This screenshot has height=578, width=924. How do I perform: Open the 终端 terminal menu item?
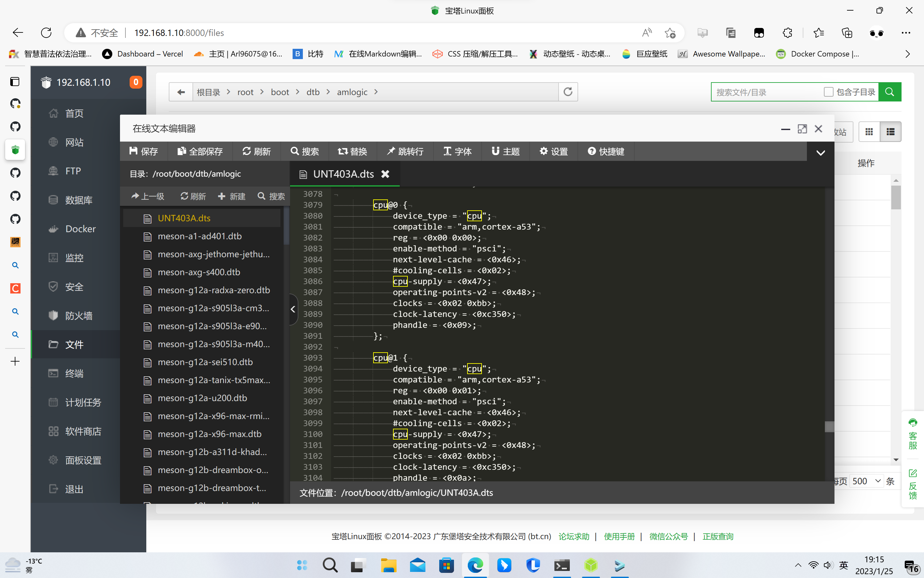pyautogui.click(x=74, y=373)
